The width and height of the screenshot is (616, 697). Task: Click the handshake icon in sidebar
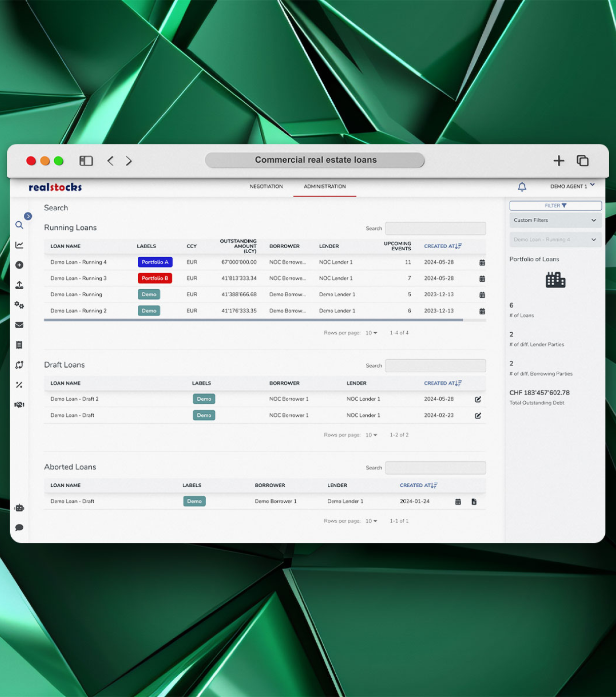pos(19,405)
